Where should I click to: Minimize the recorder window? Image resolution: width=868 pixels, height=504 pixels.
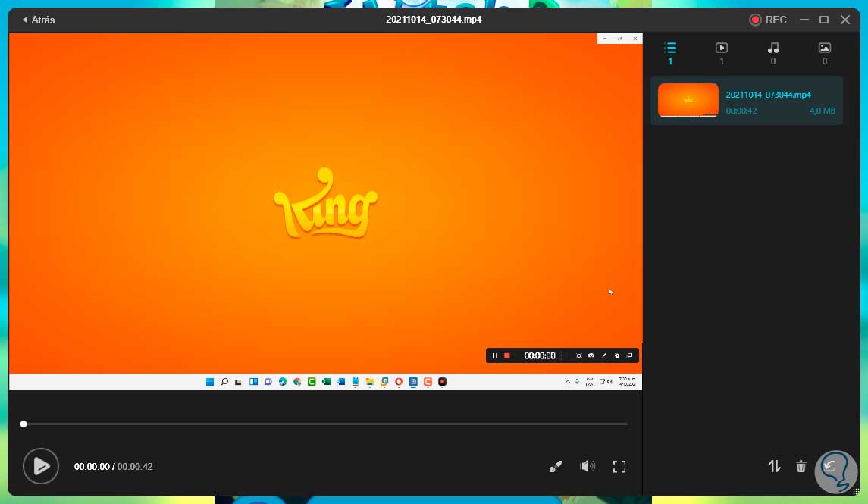pos(804,20)
